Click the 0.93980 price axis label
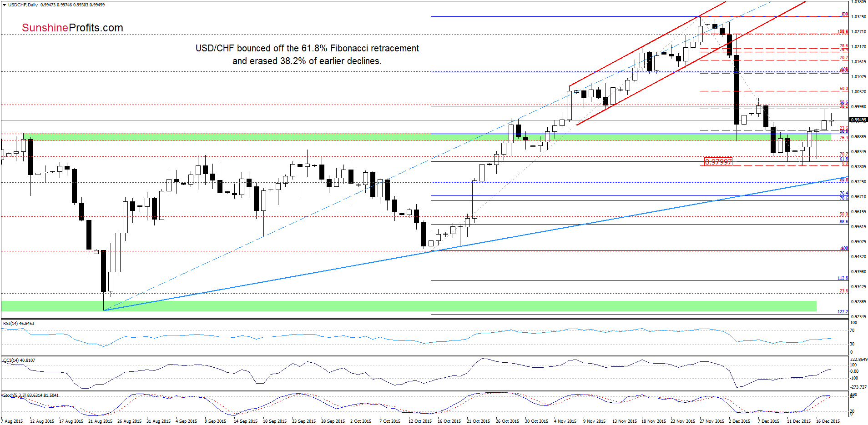The image size is (868, 425). pos(858,271)
